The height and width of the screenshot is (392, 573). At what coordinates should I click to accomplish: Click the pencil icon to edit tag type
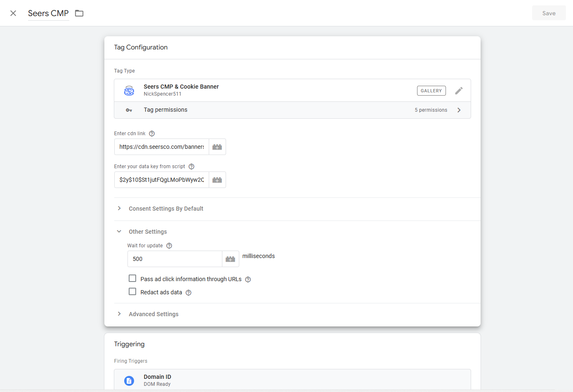(459, 91)
